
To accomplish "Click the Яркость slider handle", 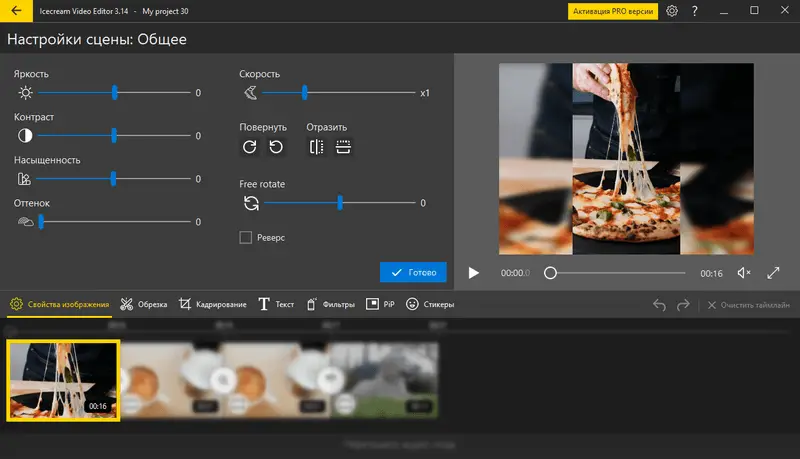I will [115, 92].
